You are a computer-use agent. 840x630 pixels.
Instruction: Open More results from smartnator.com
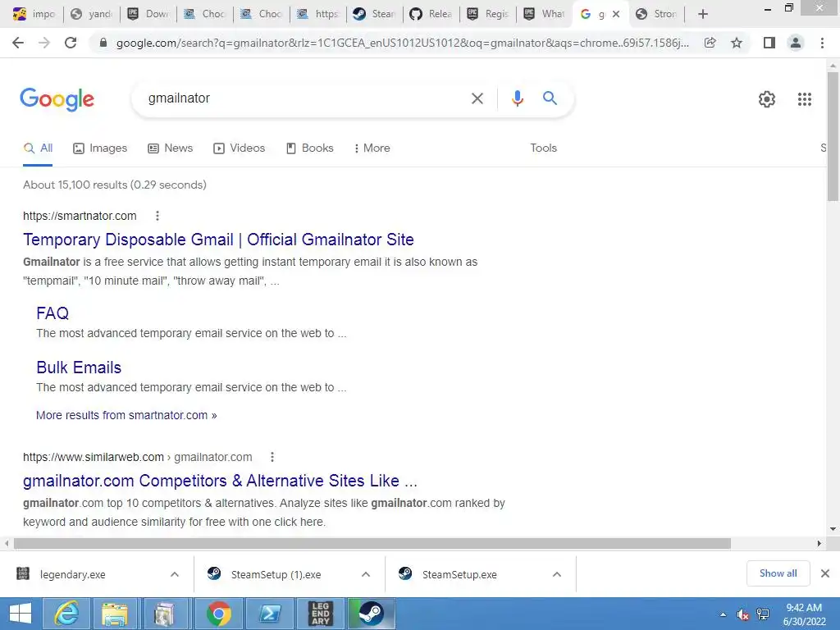126,415
